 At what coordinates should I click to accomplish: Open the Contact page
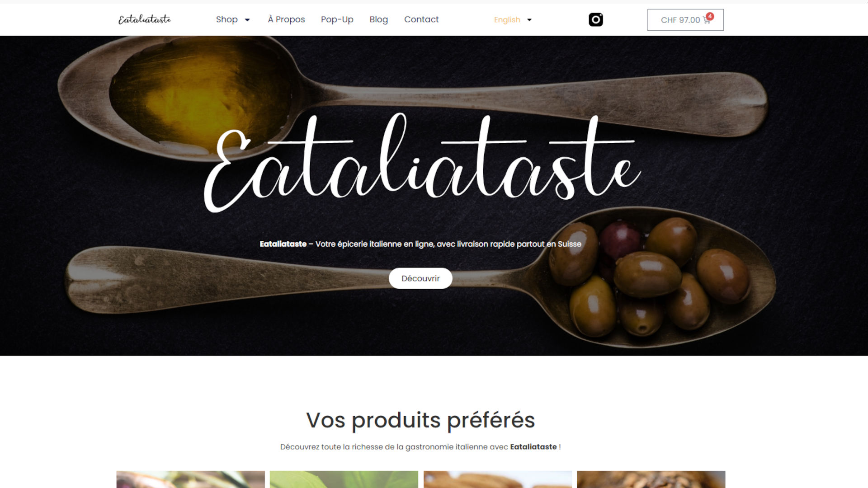tap(421, 19)
